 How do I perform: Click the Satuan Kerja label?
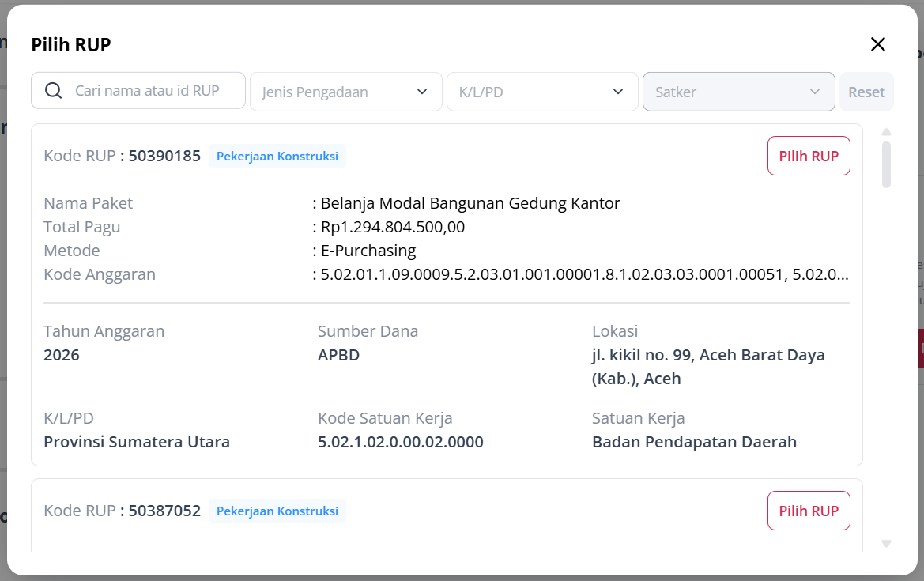point(639,418)
